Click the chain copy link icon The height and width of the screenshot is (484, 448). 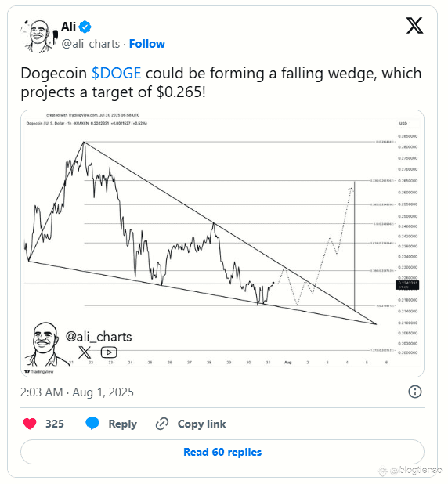pos(162,424)
